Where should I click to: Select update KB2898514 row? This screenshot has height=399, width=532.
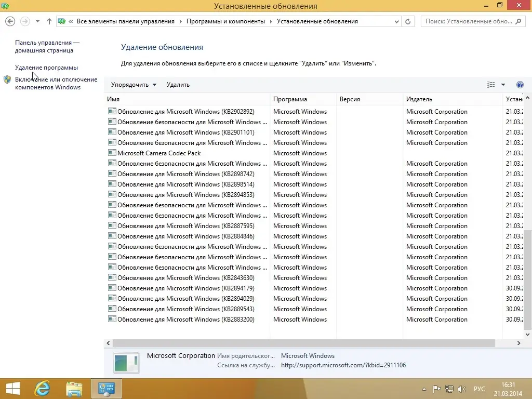click(314, 184)
